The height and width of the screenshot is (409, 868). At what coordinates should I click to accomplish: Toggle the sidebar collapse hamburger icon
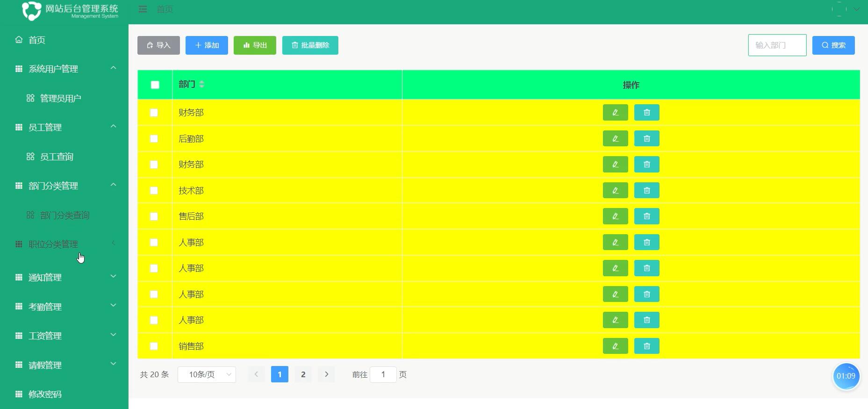tap(143, 9)
